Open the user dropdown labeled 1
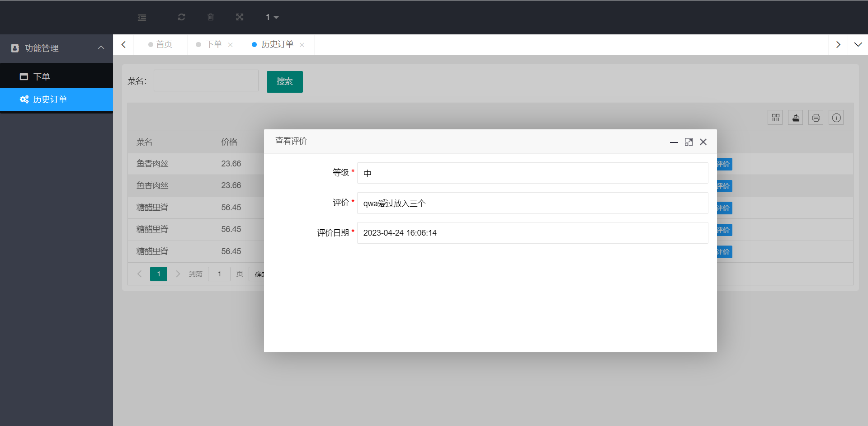Viewport: 868px width, 426px height. [x=272, y=17]
